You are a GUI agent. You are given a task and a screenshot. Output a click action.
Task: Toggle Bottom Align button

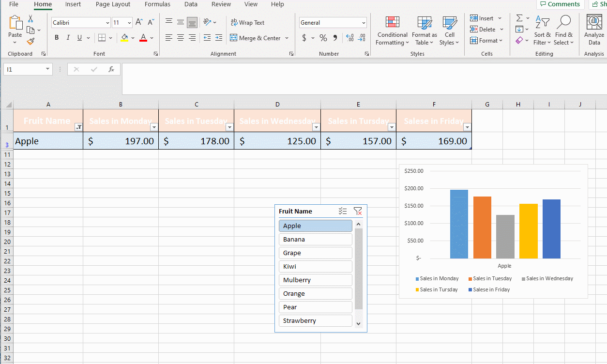point(192,22)
